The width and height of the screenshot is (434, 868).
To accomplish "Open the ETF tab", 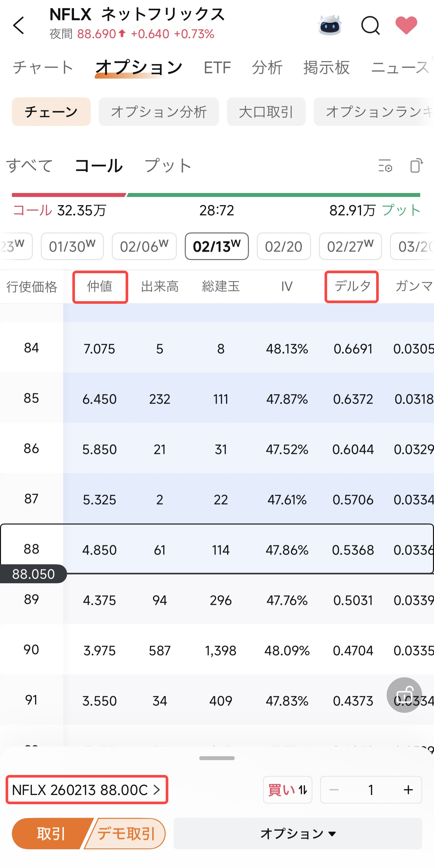I will pos(217,67).
